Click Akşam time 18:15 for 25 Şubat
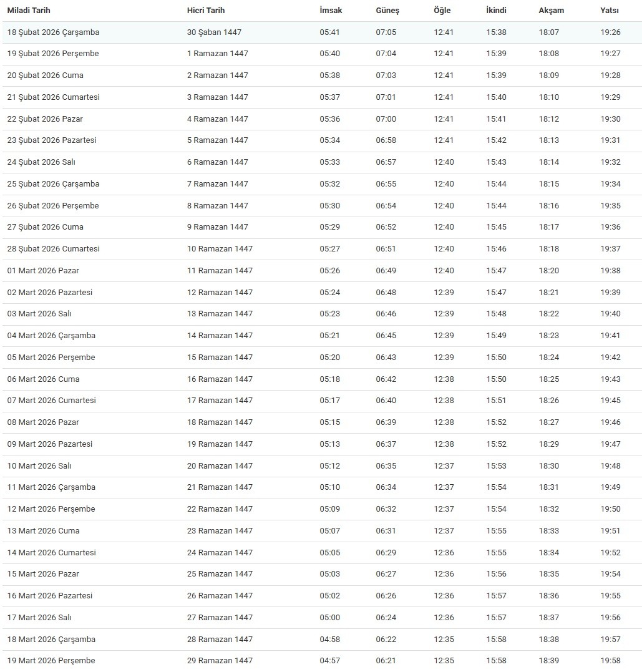The width and height of the screenshot is (642, 672). [549, 184]
